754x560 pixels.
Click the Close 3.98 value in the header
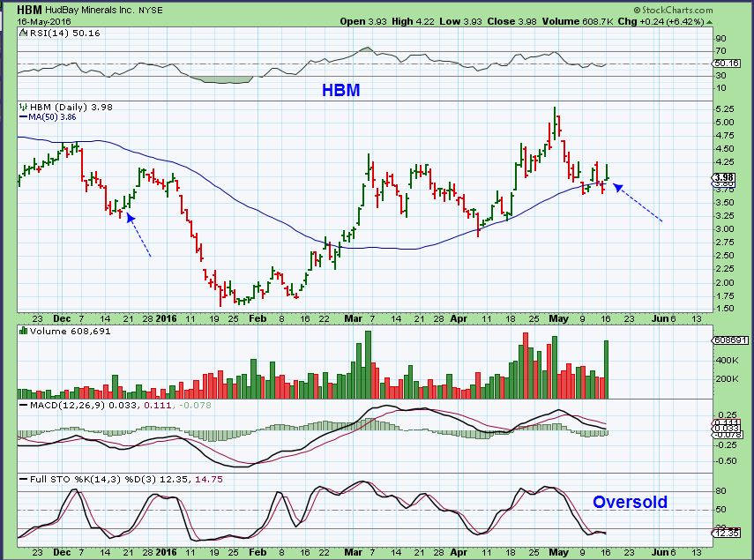pos(511,22)
